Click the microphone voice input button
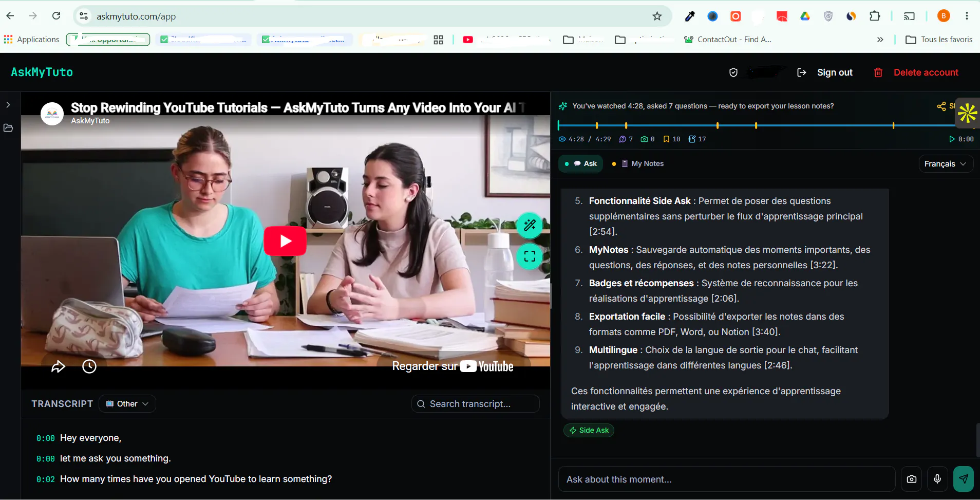Viewport: 980px width, 500px height. tap(937, 479)
